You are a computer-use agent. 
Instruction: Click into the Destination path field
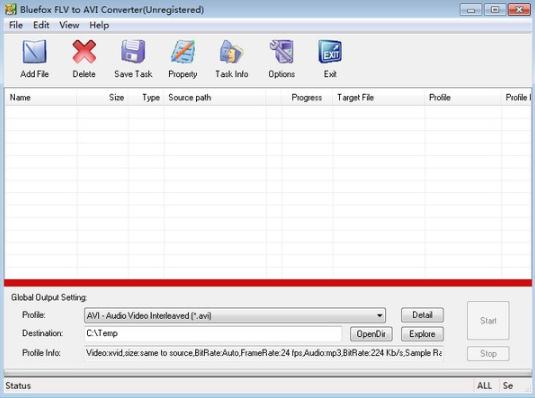(x=213, y=333)
